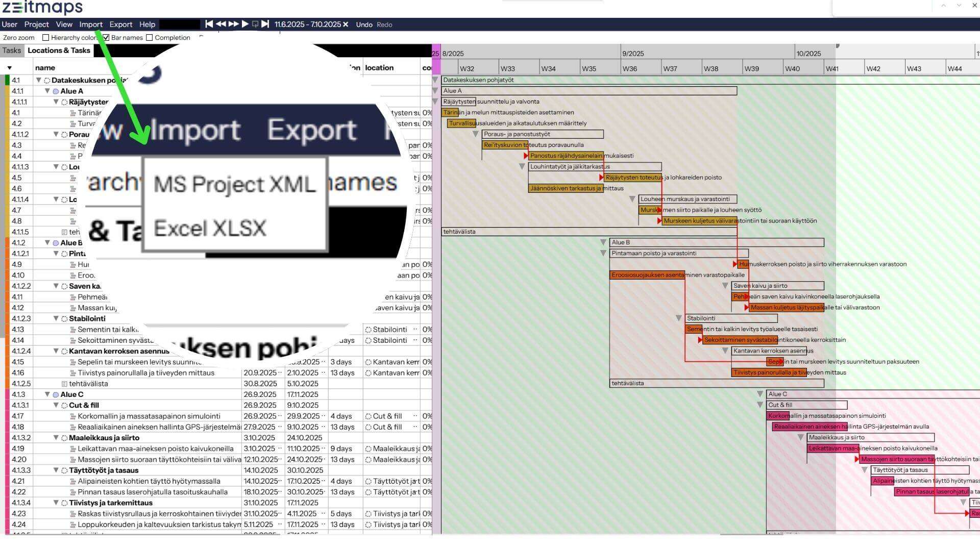Click start date 20.9.2025 in row 4.16
Screen dimensions: 980x551
click(x=260, y=373)
